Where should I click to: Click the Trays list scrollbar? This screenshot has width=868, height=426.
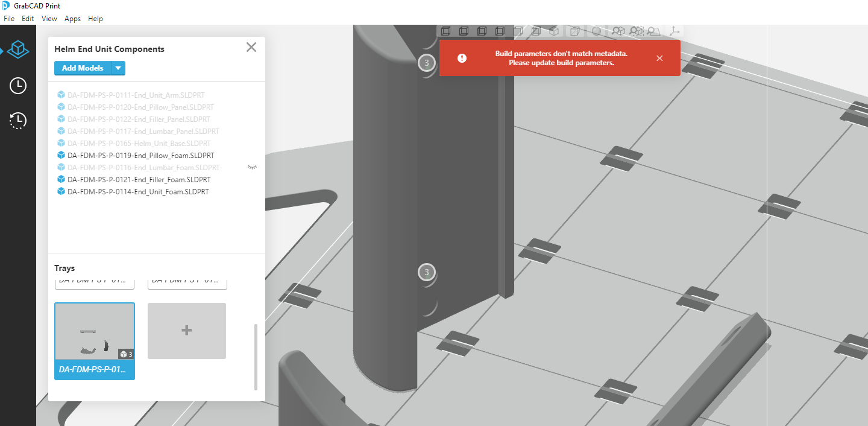click(x=256, y=357)
